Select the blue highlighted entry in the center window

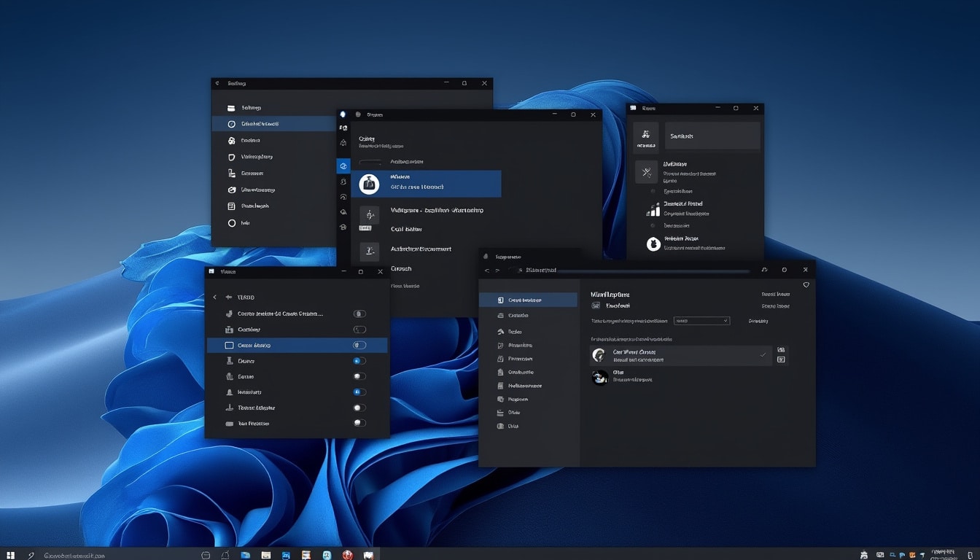[427, 184]
